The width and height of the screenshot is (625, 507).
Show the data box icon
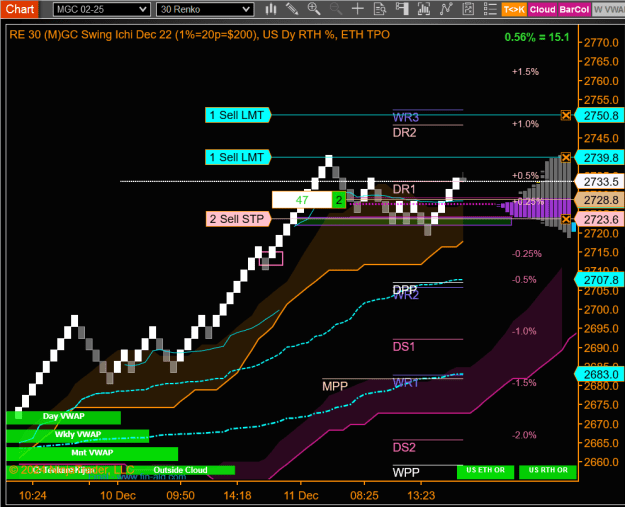click(379, 9)
